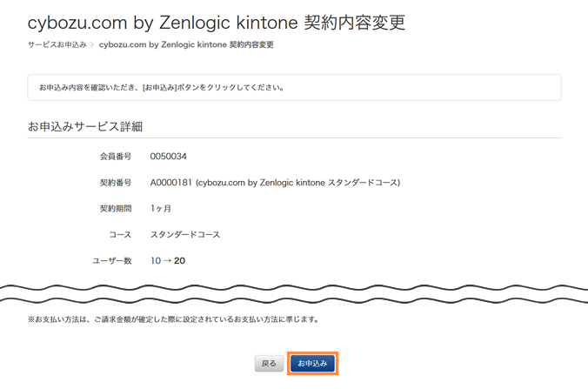Click the arrow between 10 and 20

click(167, 260)
